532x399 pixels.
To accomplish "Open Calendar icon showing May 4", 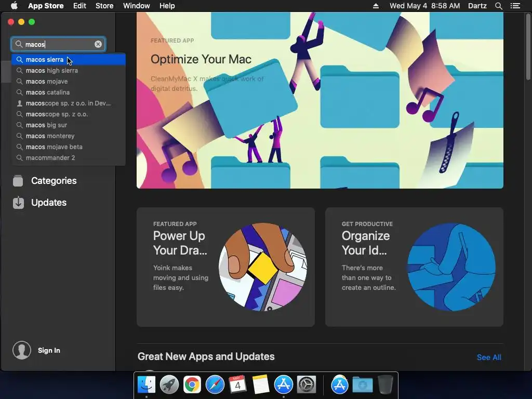I will tap(237, 385).
